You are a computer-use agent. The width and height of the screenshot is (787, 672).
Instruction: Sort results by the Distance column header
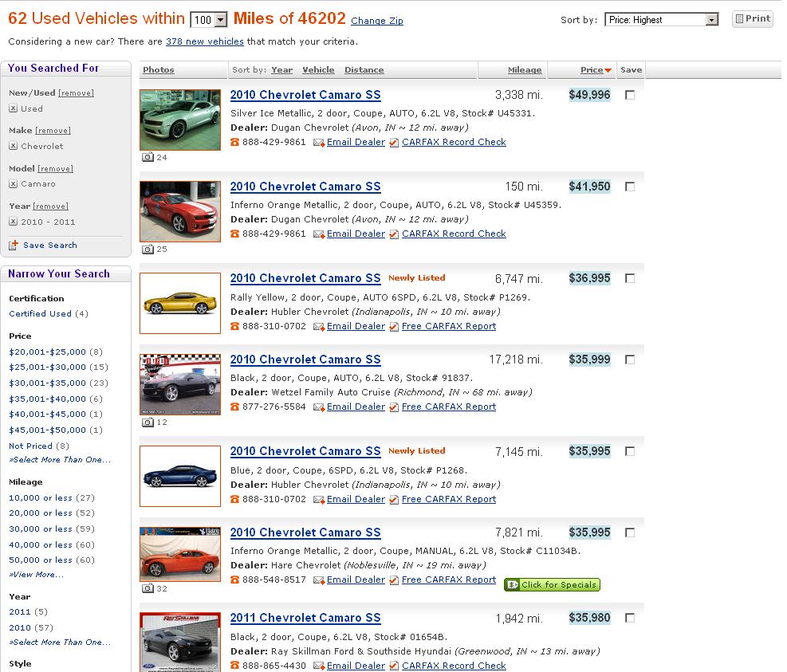(x=364, y=69)
